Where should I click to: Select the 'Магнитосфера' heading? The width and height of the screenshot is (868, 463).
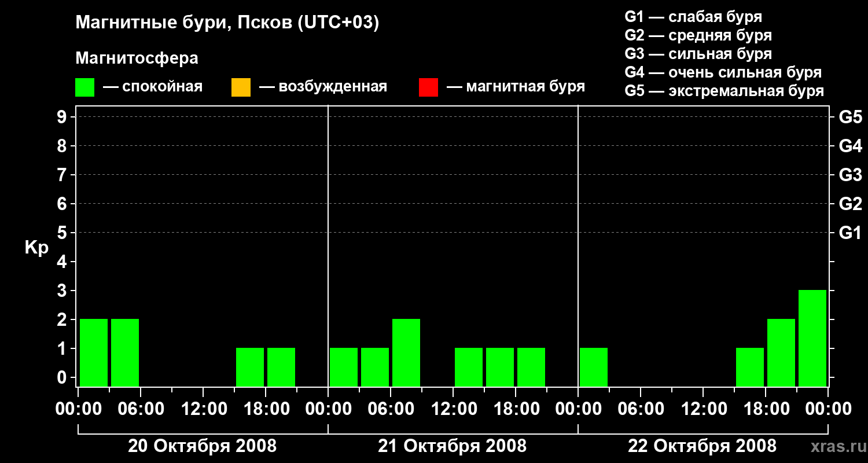click(137, 58)
